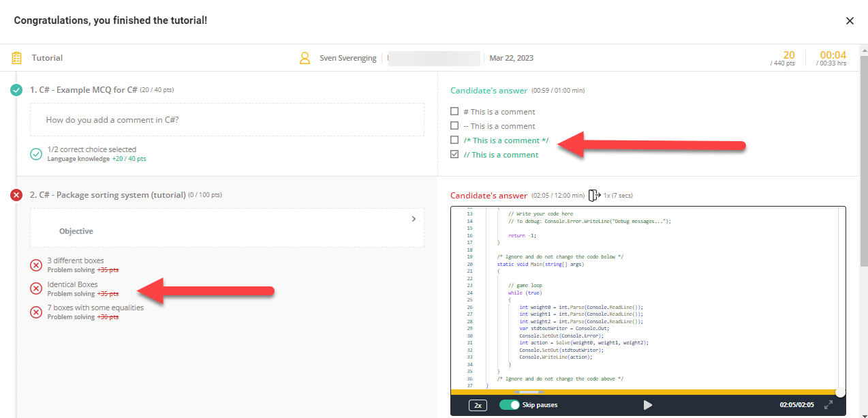
Task: Click the 2x playback speed button
Action: click(478, 405)
